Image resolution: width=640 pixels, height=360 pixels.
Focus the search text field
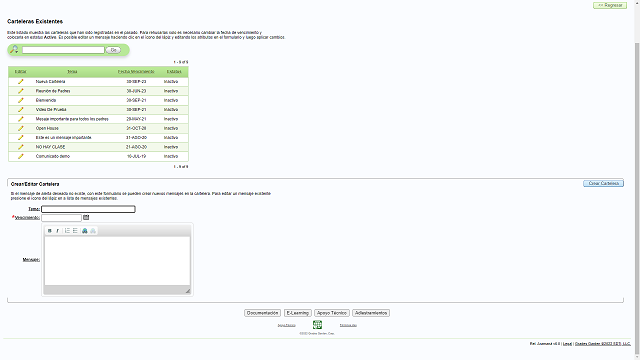63,50
